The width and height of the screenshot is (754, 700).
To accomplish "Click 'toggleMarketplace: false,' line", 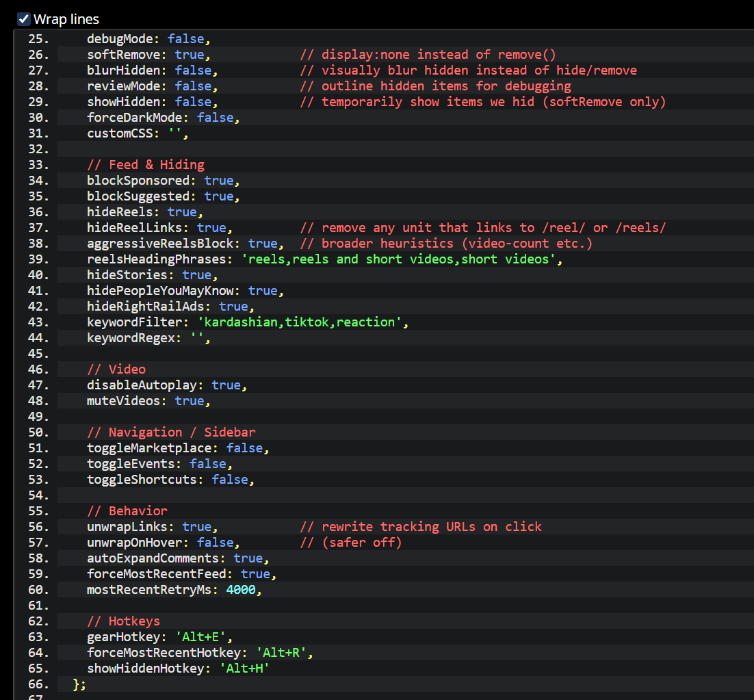I will (x=178, y=449).
